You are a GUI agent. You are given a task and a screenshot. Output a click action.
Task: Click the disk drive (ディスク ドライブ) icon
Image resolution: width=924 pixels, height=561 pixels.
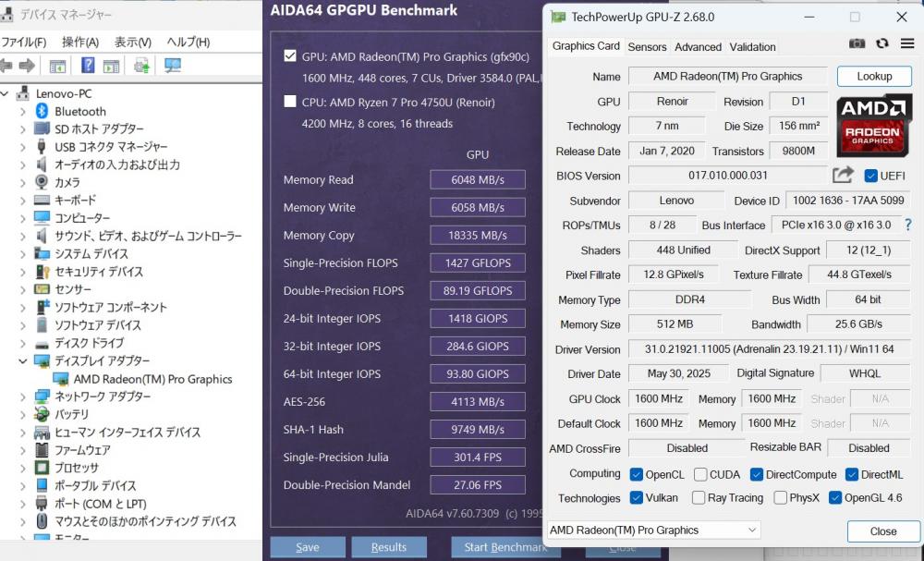[x=42, y=344]
